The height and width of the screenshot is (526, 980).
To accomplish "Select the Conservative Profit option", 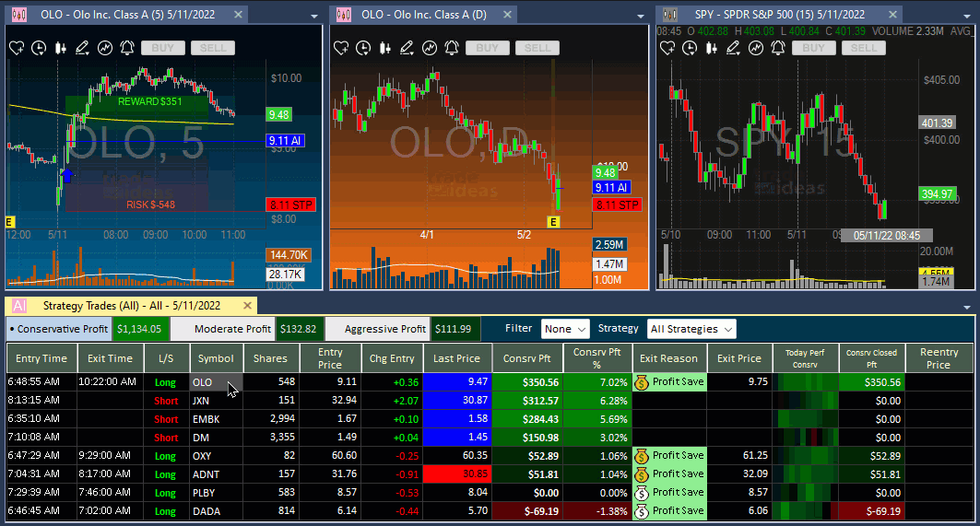I will (x=60, y=329).
